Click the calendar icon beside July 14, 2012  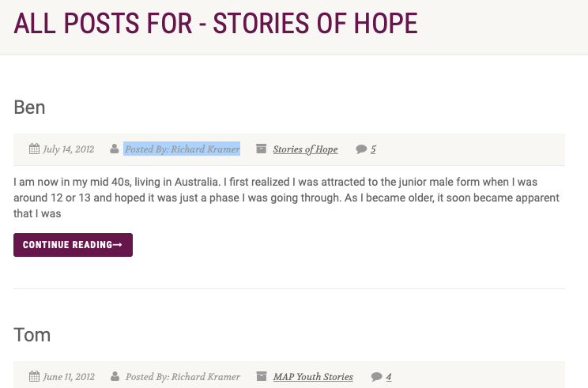click(34, 149)
